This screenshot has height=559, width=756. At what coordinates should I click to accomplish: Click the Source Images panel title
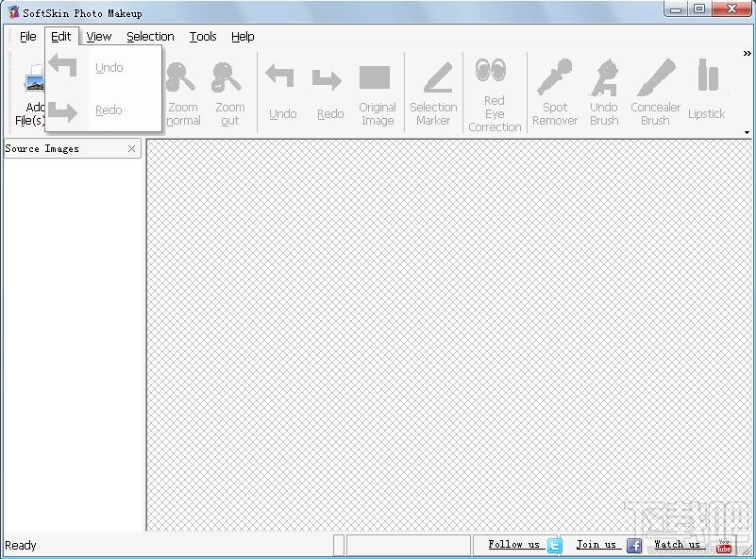[x=42, y=148]
